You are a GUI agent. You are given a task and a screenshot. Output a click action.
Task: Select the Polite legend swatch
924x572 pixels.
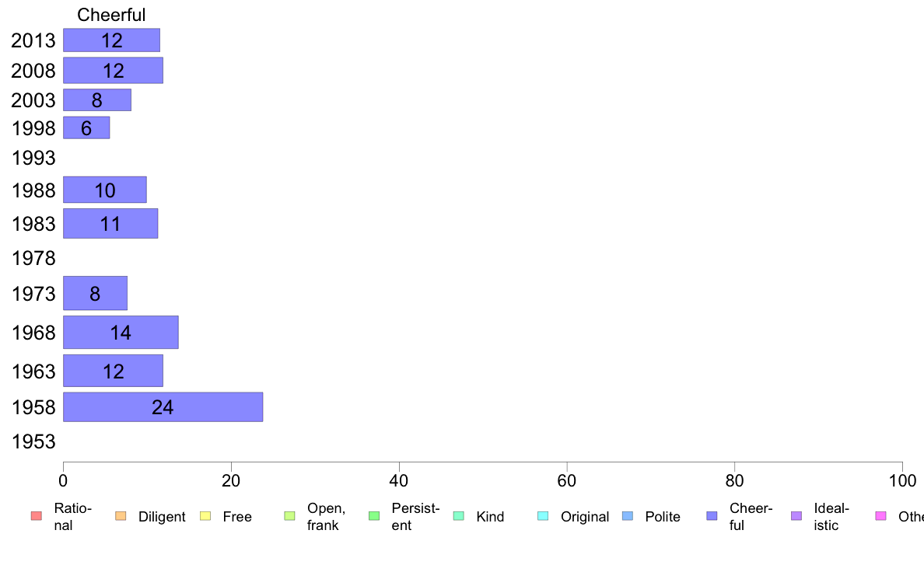click(628, 516)
